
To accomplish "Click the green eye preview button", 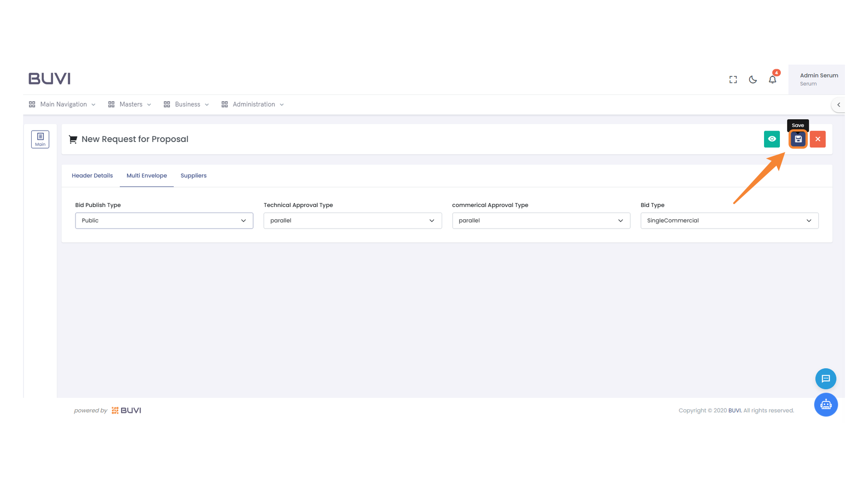I will click(x=772, y=139).
